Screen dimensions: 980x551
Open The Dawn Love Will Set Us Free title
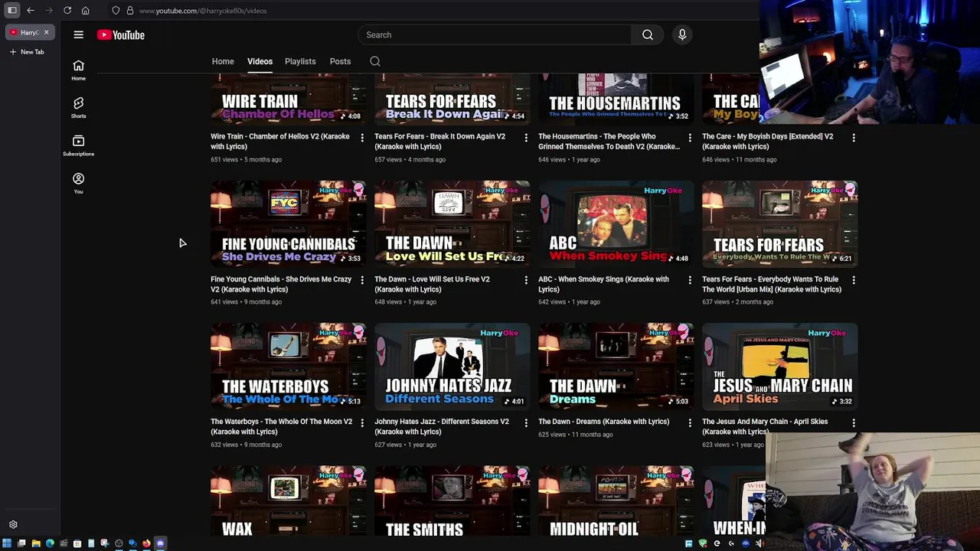click(432, 284)
